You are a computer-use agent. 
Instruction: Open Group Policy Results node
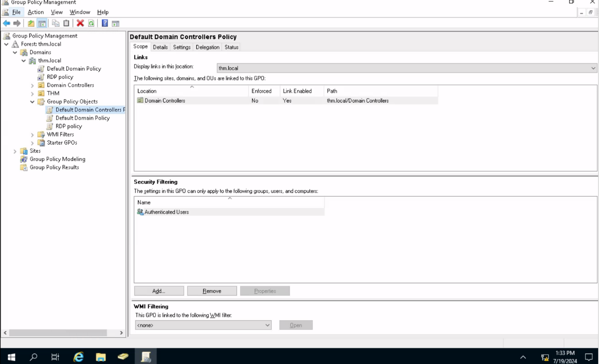(54, 167)
